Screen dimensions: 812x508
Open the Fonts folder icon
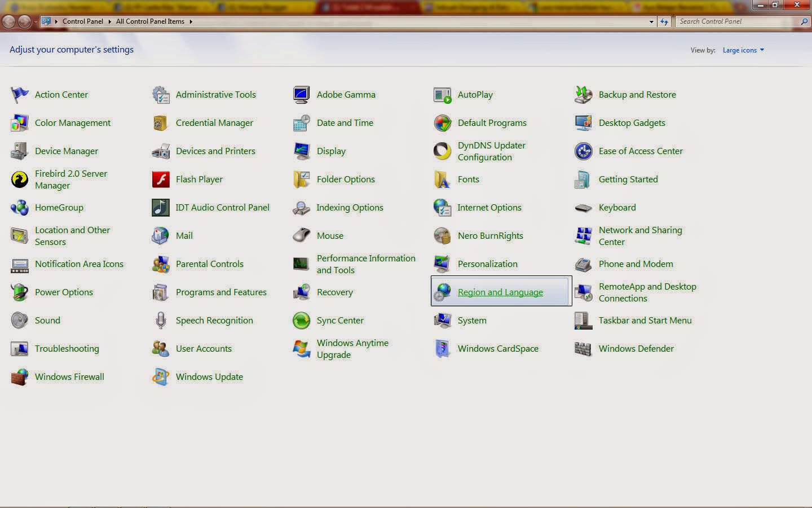coord(443,179)
